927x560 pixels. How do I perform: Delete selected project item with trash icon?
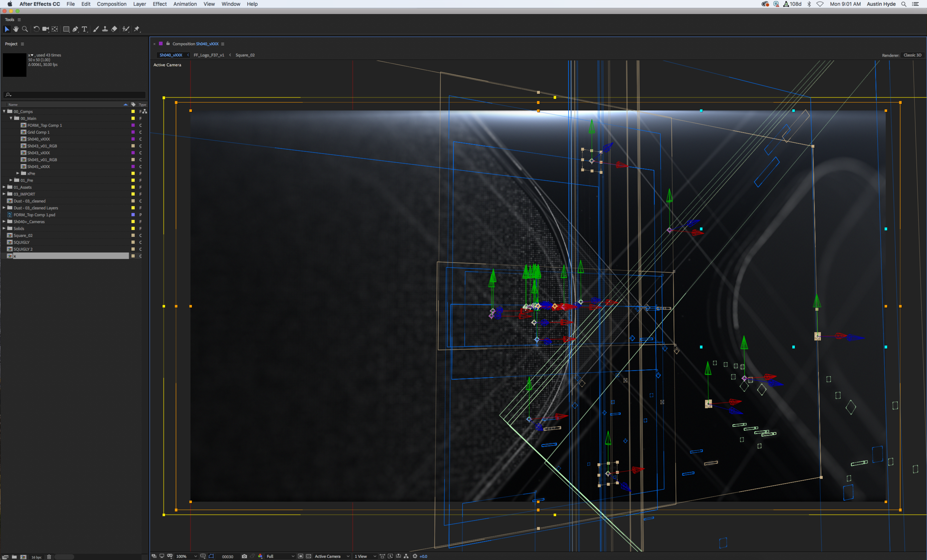point(49,557)
